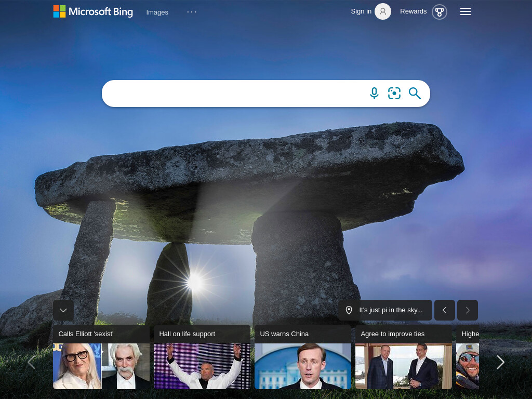Collapse the news carousel with chevron down

coord(63,310)
